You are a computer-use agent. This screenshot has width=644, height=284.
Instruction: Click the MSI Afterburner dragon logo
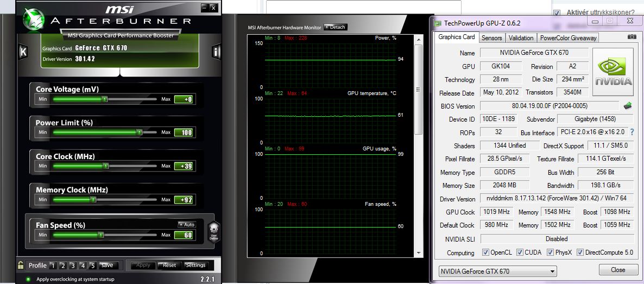[x=33, y=20]
